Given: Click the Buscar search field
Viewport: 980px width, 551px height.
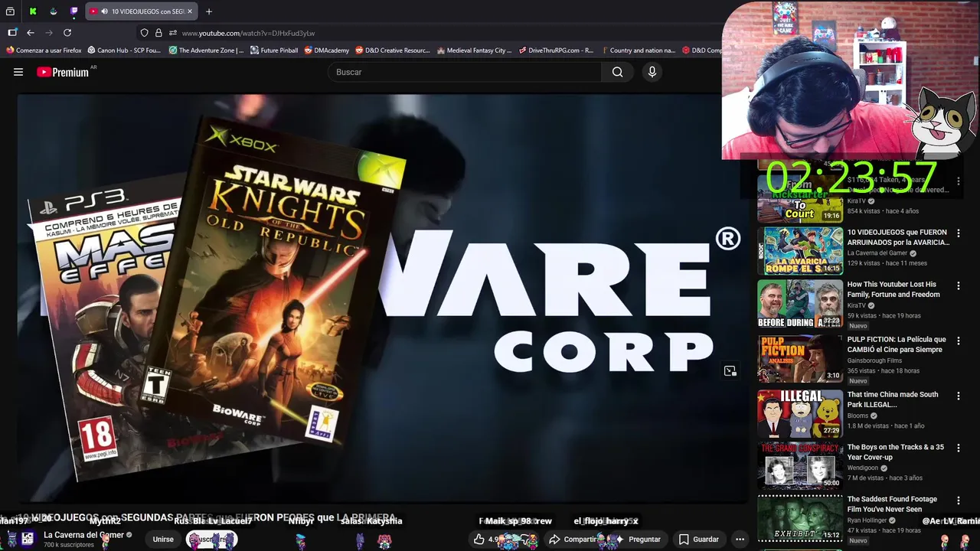Looking at the screenshot, I should [x=465, y=72].
